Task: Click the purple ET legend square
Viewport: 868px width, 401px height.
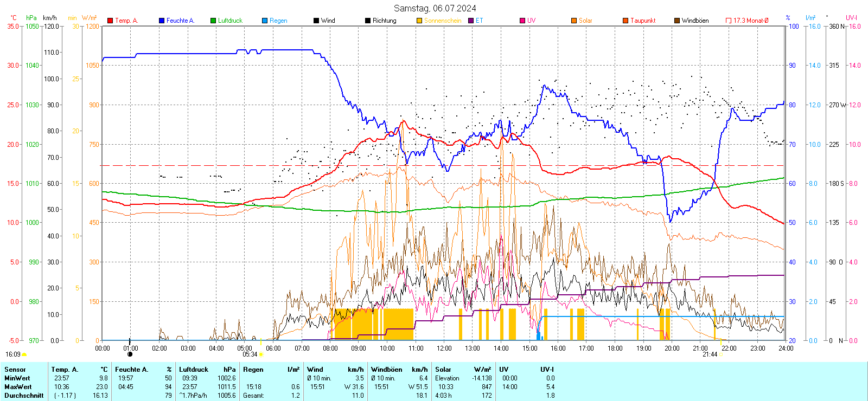Action: (471, 21)
